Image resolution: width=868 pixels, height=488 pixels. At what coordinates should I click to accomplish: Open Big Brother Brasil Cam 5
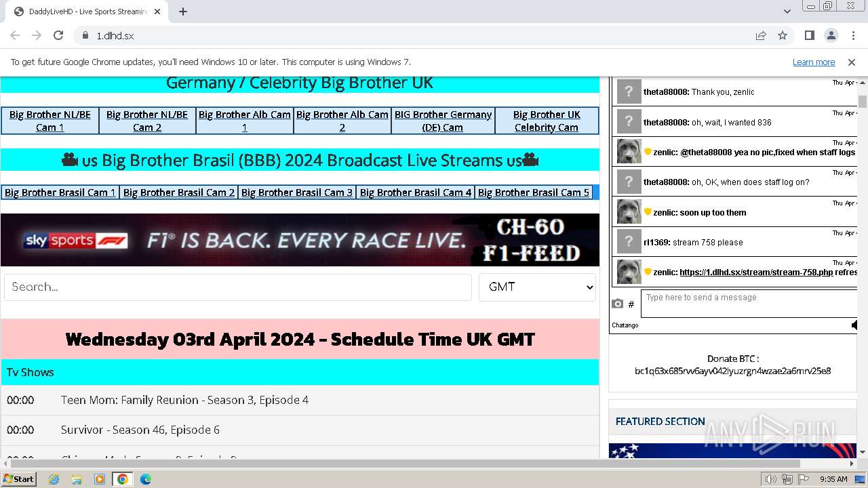(x=534, y=192)
